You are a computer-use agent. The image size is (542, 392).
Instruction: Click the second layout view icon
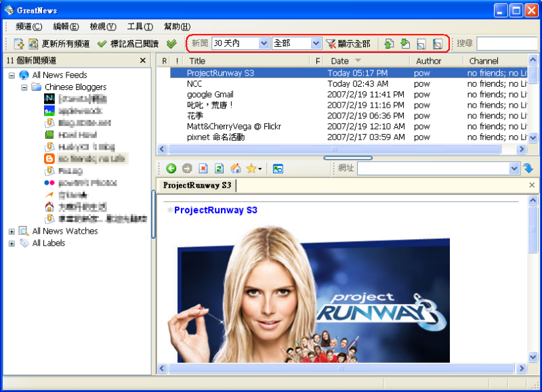(437, 44)
